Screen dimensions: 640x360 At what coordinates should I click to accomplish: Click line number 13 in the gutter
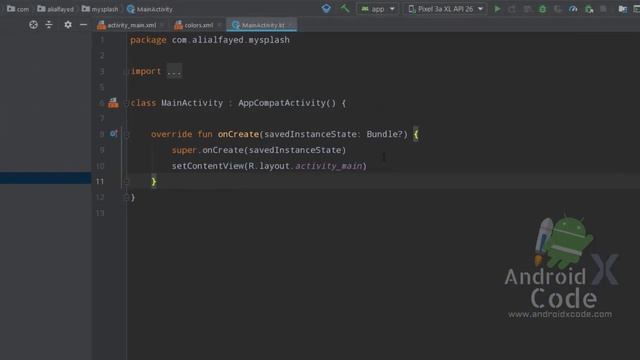(x=100, y=213)
